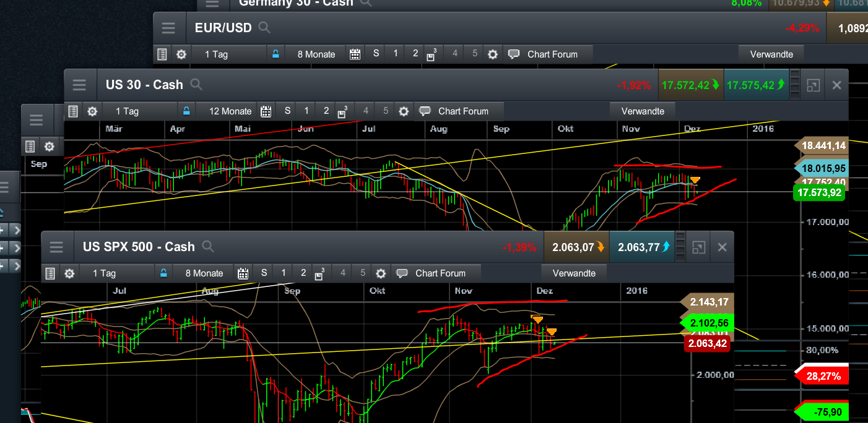Open the first settings gear in US 30 toolbar
The width and height of the screenshot is (868, 423).
[x=92, y=111]
